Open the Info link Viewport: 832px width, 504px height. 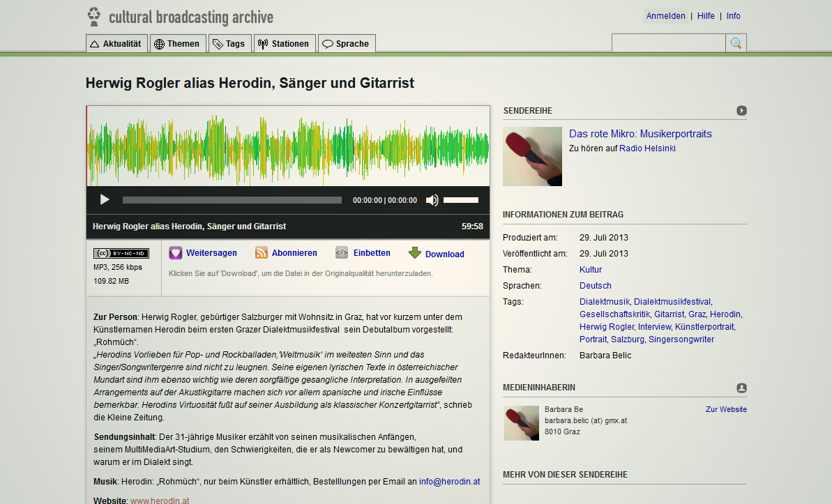pos(733,16)
